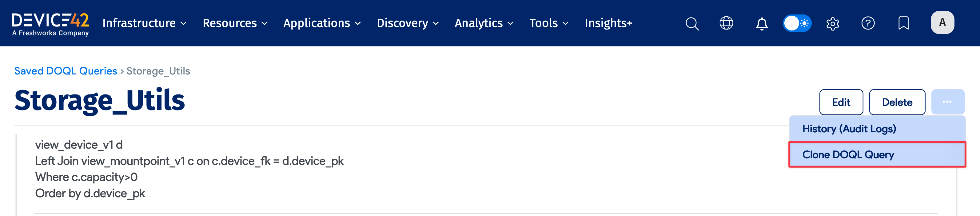
Task: Click the globe language icon
Action: tap(727, 23)
